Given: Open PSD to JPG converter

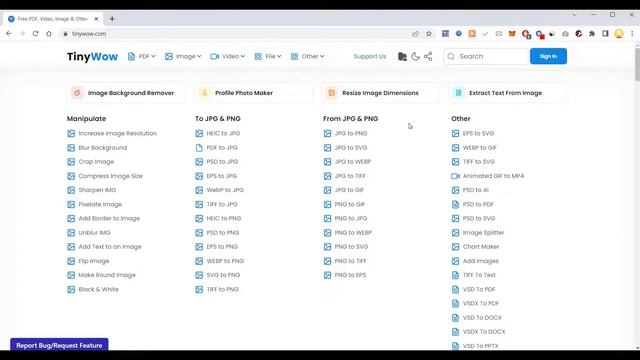Looking at the screenshot, I should click(222, 162).
